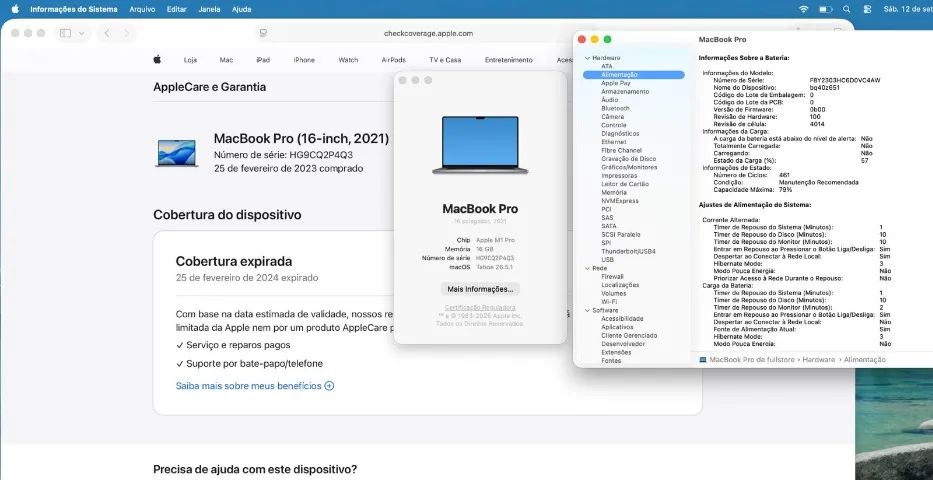Select Memória in the sidebar

pyautogui.click(x=613, y=193)
